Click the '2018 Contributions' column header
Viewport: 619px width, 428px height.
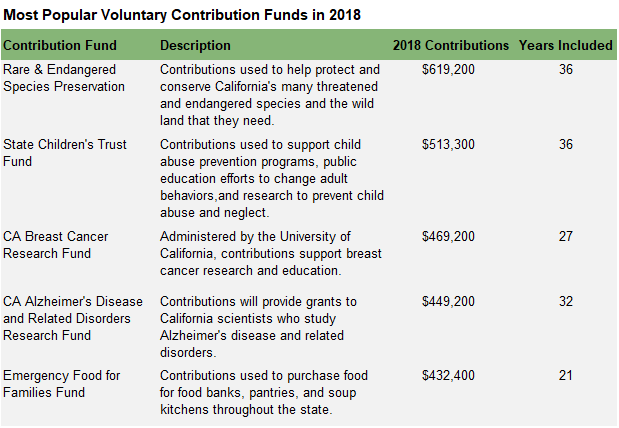(x=451, y=46)
